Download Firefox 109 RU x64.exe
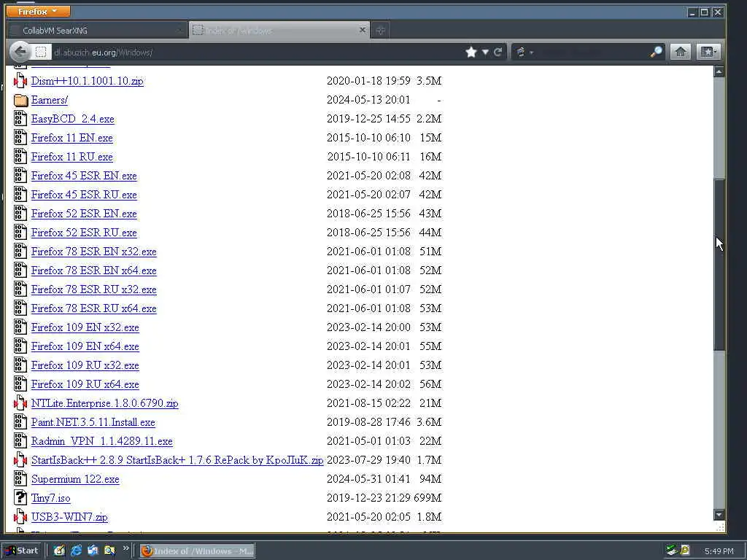Screen dimensions: 747x560 pyautogui.click(x=85, y=384)
